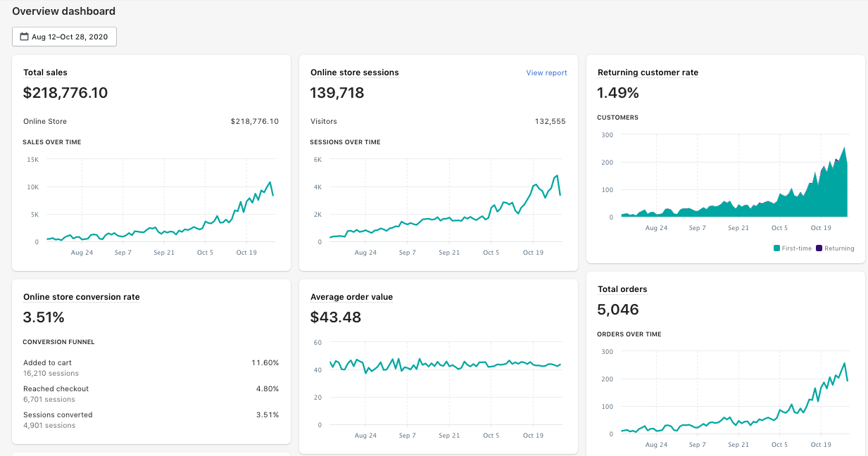Open the Average order value report
Image resolution: width=868 pixels, height=456 pixels.
point(352,297)
